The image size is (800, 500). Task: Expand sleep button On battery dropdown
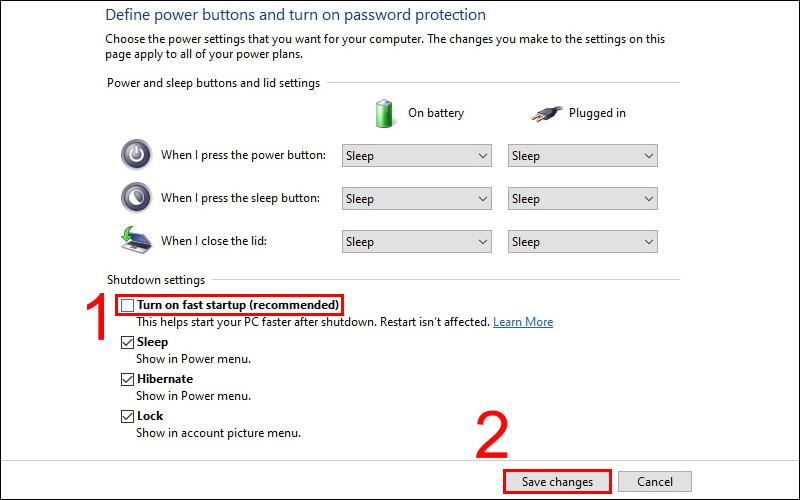coord(416,199)
